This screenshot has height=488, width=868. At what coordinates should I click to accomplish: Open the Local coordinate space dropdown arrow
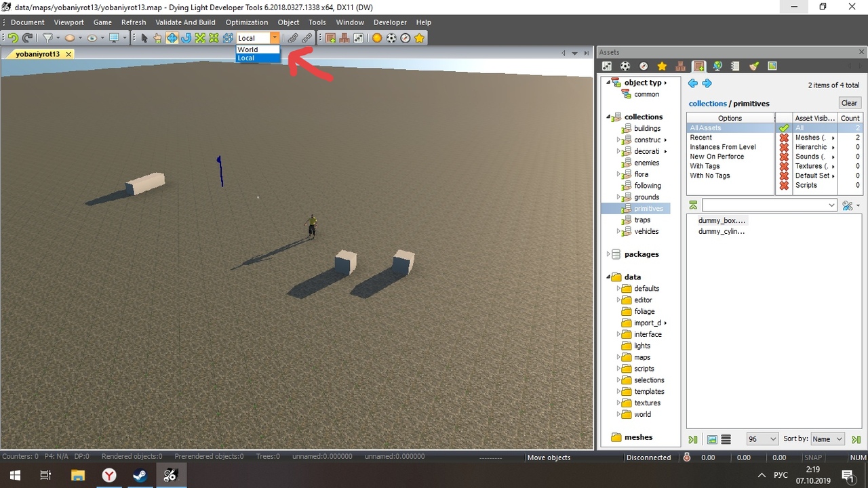pos(275,38)
